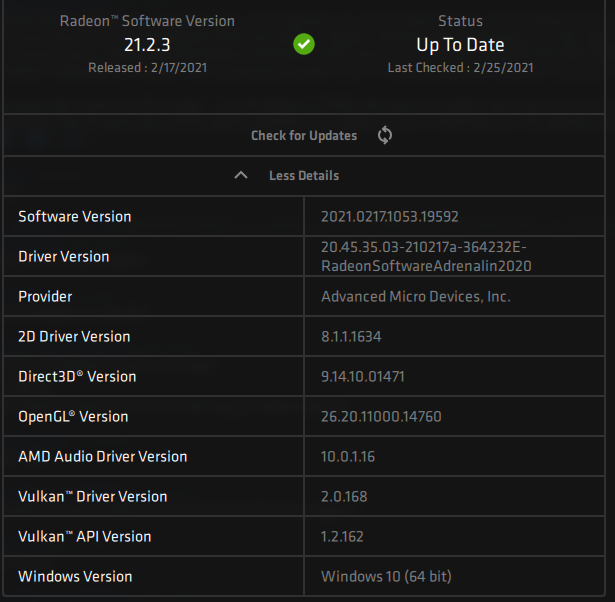615x602 pixels.
Task: Click the Windows Version label
Action: click(x=75, y=577)
